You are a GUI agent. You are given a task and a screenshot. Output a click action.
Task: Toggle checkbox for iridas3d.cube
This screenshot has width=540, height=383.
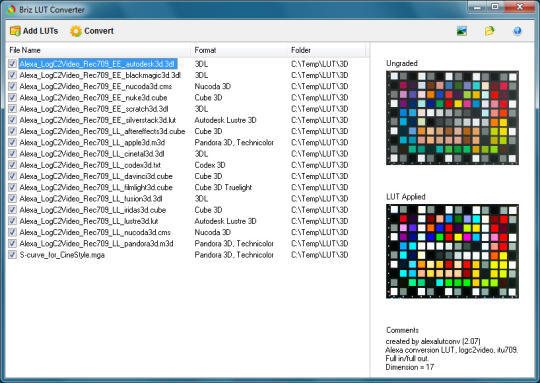tap(12, 209)
